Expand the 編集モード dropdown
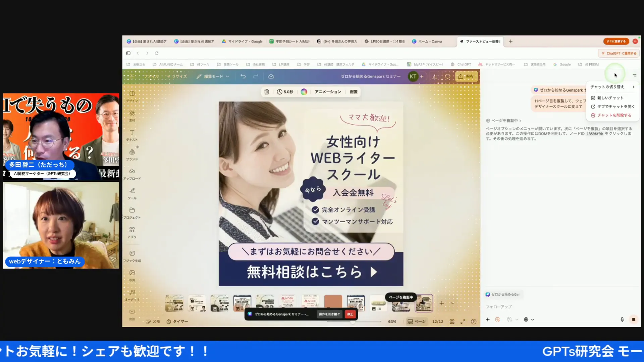Image resolution: width=644 pixels, height=362 pixels. point(213,76)
